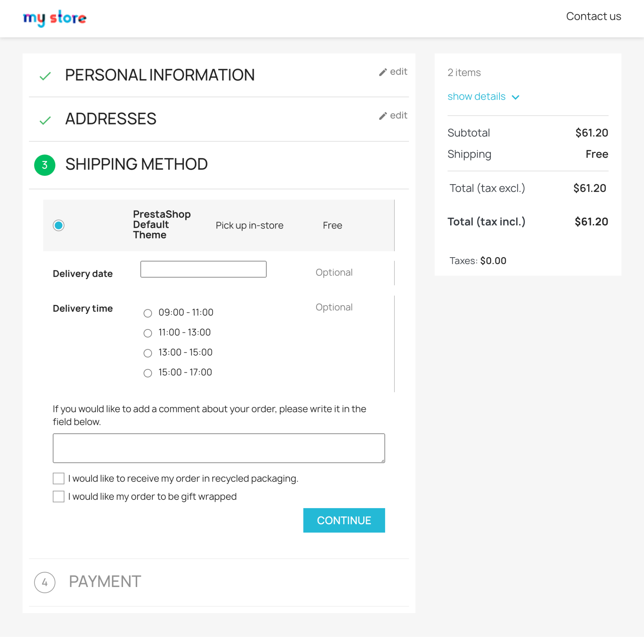Click green checkmark beside Personal Information
The image size is (644, 644).
click(x=45, y=76)
